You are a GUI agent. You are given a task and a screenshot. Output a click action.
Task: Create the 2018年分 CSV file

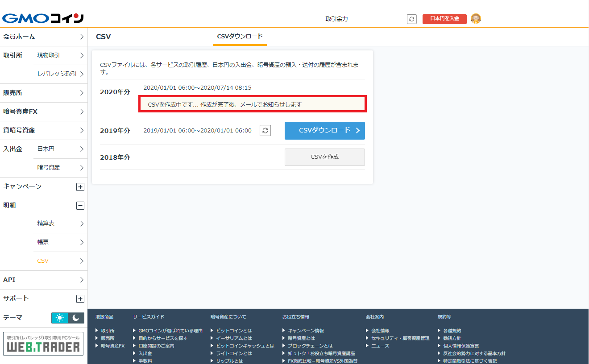(x=324, y=157)
